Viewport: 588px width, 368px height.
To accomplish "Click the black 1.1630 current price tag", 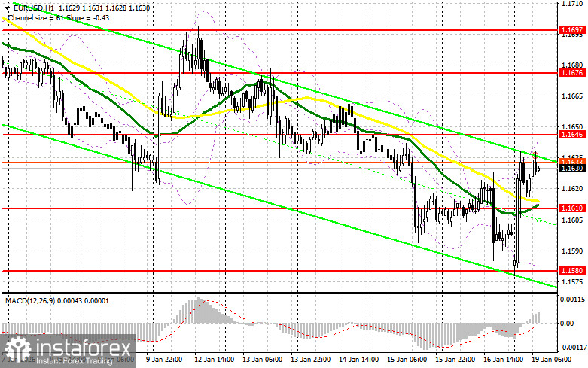I will click(x=571, y=169).
